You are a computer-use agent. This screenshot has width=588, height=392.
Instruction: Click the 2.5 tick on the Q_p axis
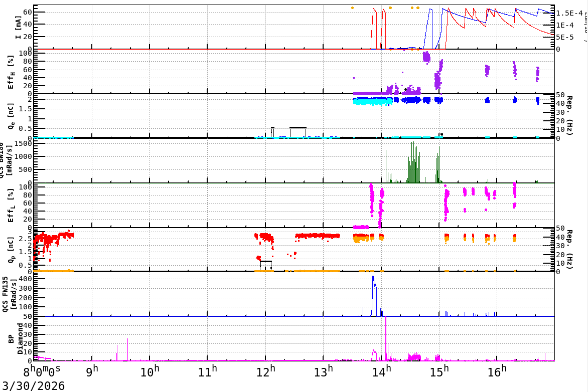click(x=26, y=239)
